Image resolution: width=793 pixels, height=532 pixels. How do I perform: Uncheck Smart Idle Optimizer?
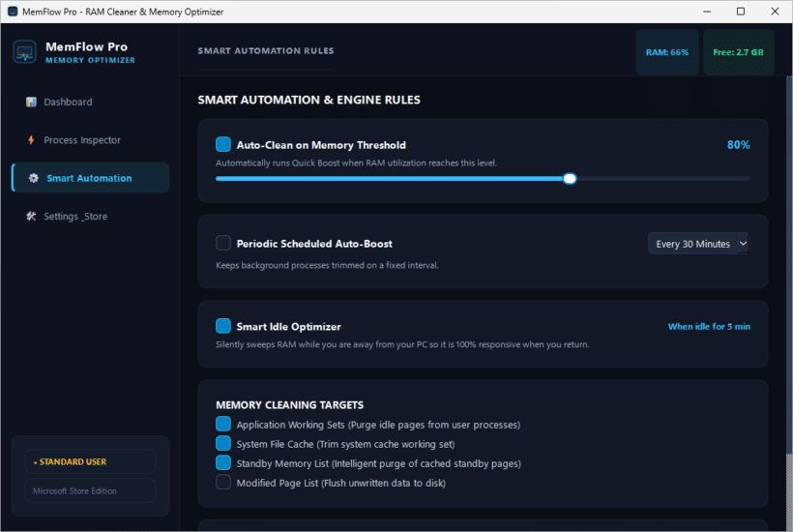(223, 326)
